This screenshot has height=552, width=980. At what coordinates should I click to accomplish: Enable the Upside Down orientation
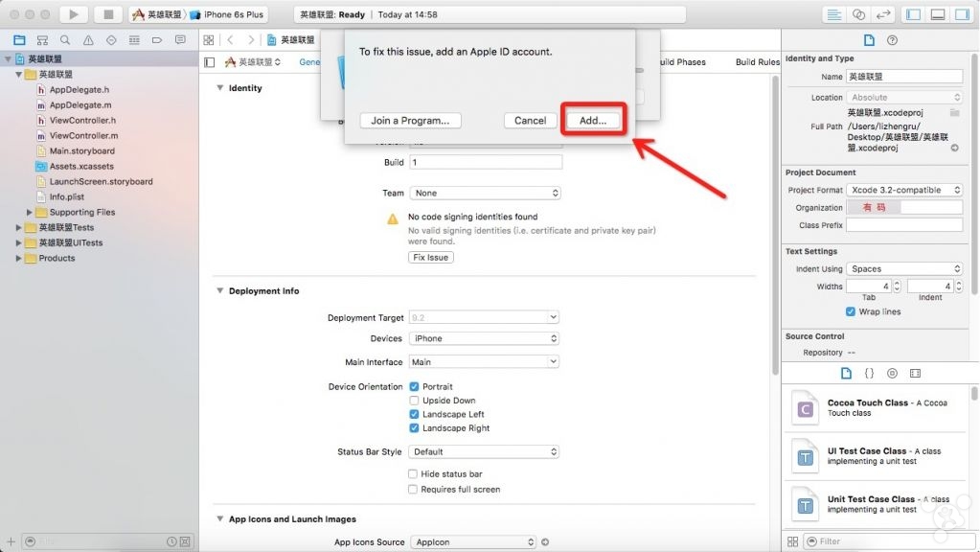pyautogui.click(x=414, y=401)
